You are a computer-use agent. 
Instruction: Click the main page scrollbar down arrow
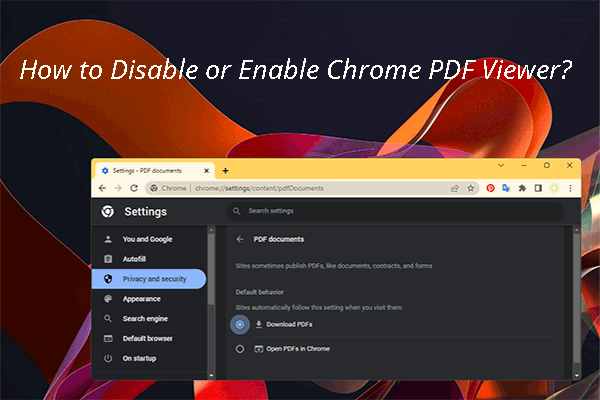point(576,376)
